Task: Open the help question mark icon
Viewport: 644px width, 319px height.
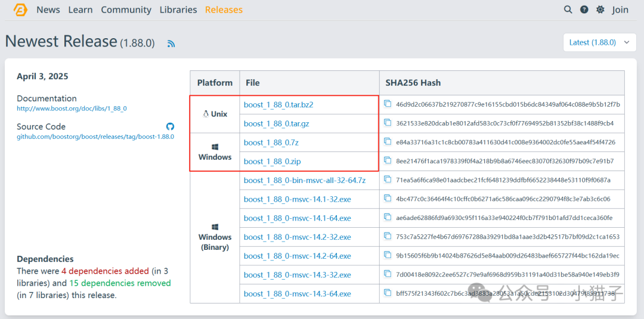Action: click(584, 10)
